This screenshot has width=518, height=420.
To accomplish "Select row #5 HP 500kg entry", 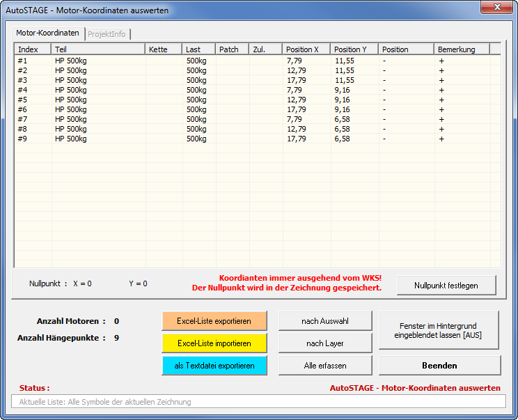I will (x=70, y=100).
